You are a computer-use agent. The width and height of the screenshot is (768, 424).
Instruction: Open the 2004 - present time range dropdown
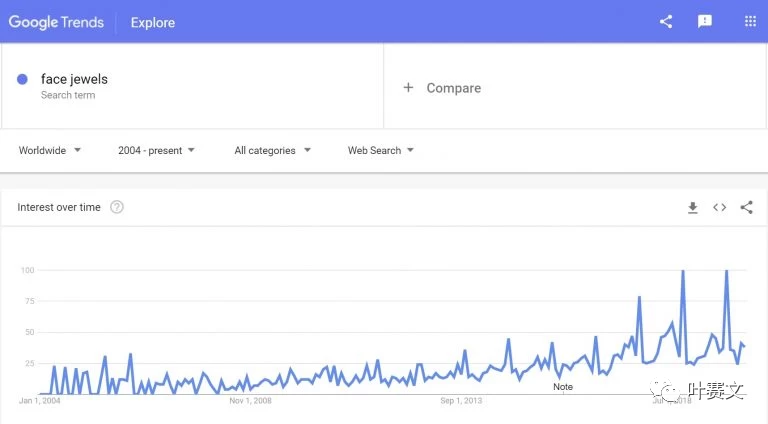pyautogui.click(x=156, y=150)
